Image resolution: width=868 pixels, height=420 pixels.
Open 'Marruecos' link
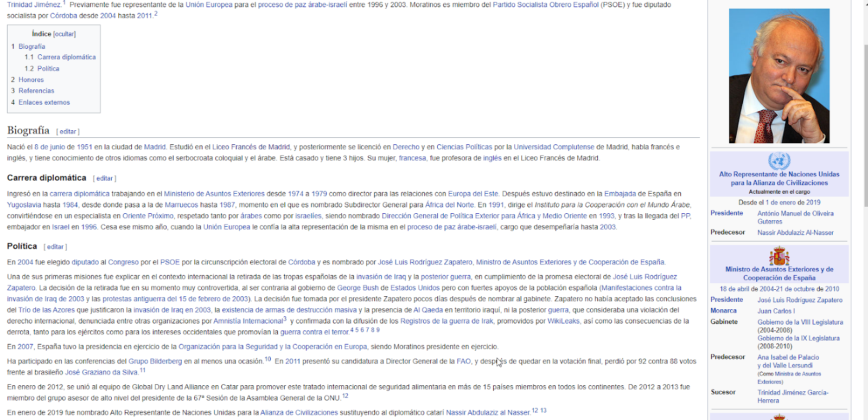[181, 205]
